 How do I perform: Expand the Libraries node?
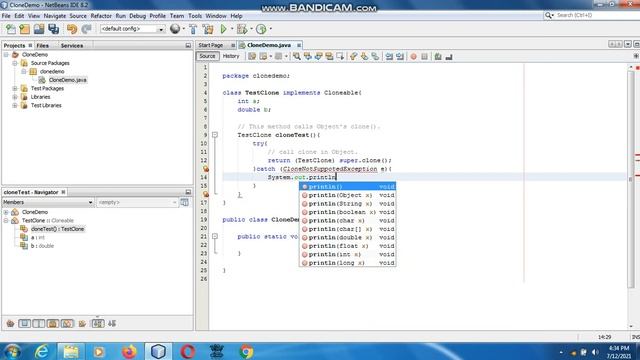[x=15, y=97]
